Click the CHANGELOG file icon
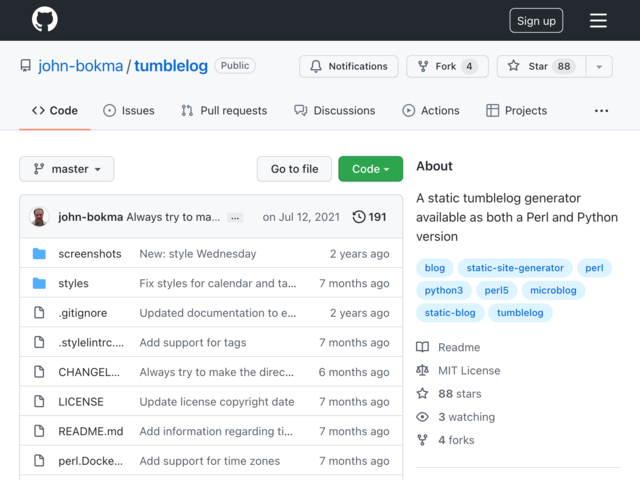Image resolution: width=640 pixels, height=480 pixels. [x=39, y=372]
